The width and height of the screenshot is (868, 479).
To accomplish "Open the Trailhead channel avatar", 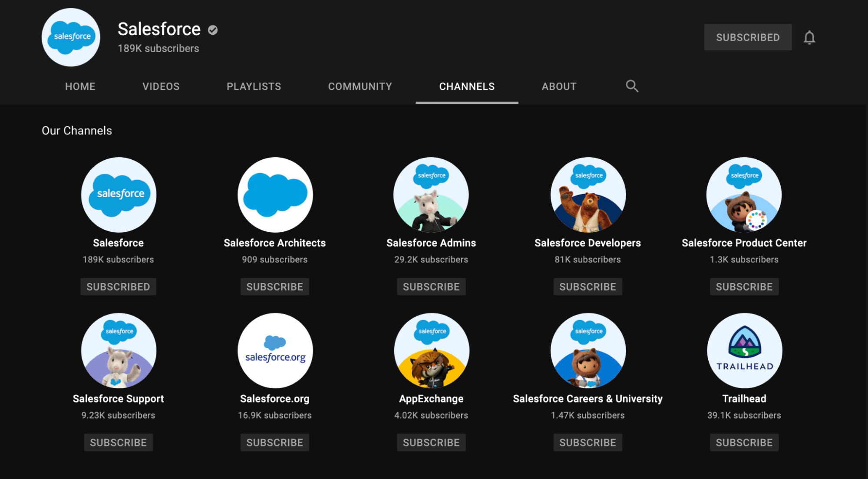I will [x=744, y=350].
